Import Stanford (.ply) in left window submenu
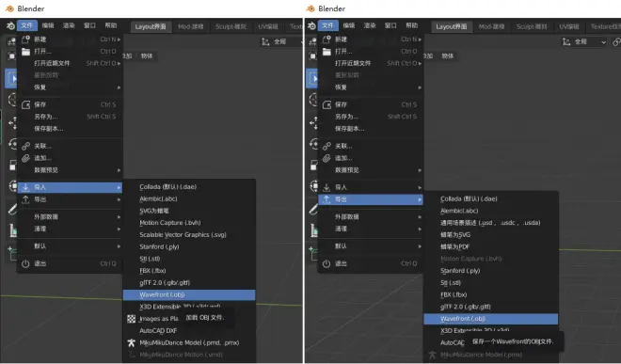 [189, 246]
